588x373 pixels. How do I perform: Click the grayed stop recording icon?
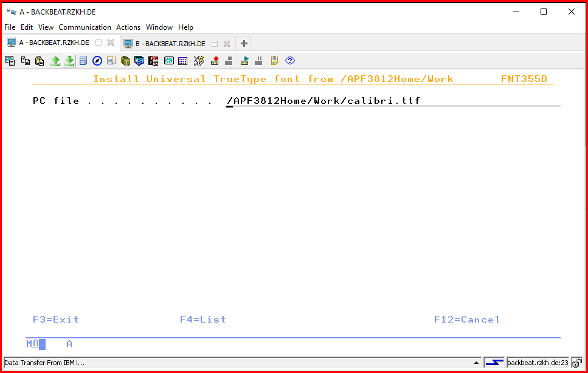[x=229, y=61]
